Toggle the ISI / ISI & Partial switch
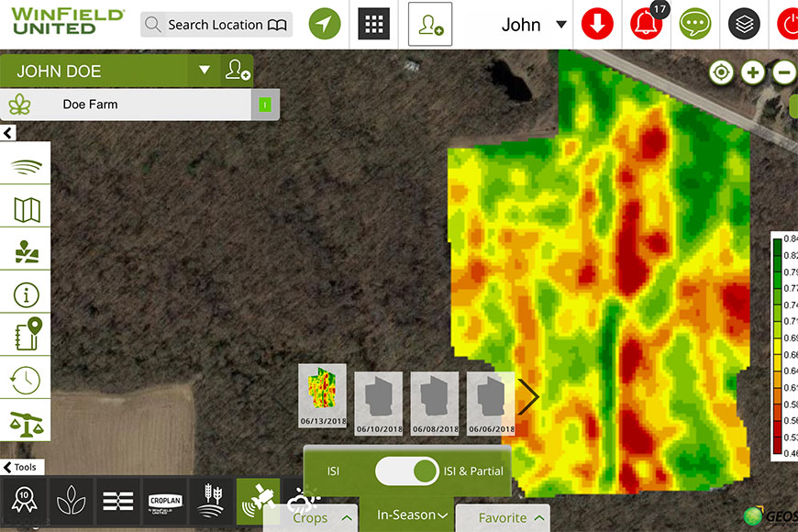This screenshot has height=532, width=798. [x=407, y=471]
